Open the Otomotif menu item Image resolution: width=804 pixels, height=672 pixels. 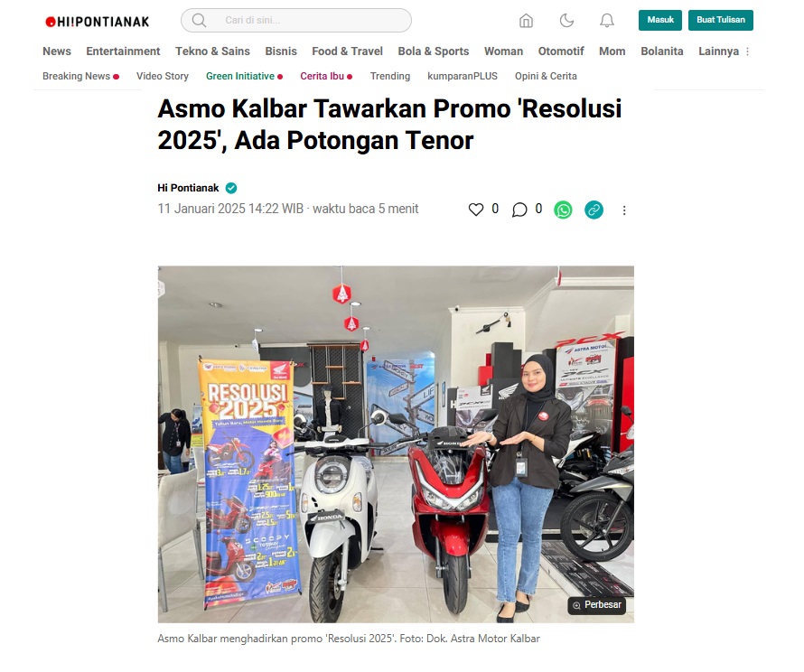(561, 51)
